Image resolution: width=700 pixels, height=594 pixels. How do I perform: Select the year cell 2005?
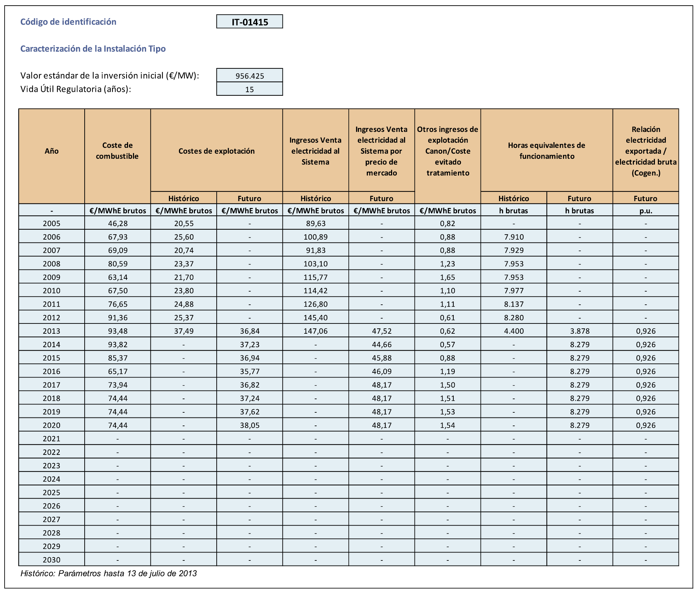52,223
